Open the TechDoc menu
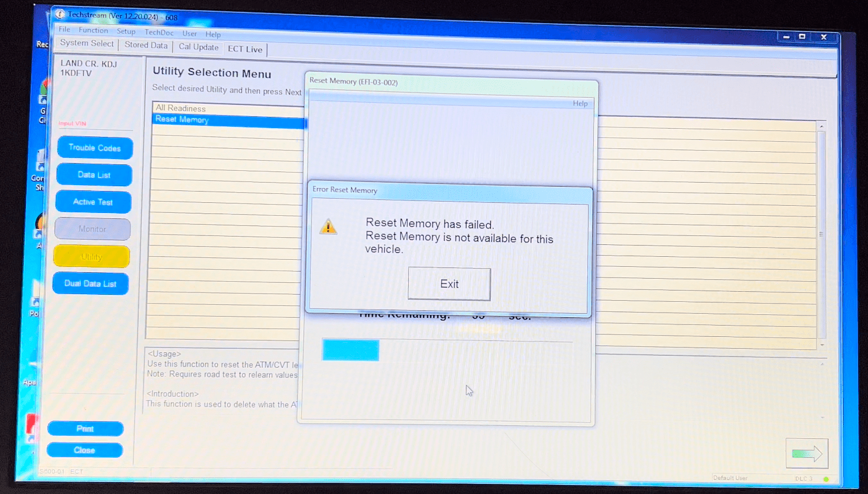The width and height of the screenshot is (868, 494). click(159, 33)
